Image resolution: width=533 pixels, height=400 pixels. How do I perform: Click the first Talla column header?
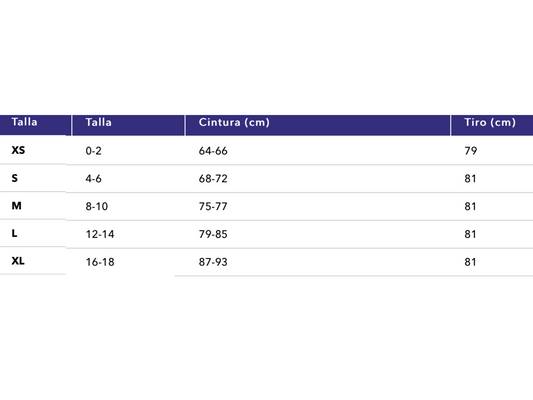(x=24, y=122)
